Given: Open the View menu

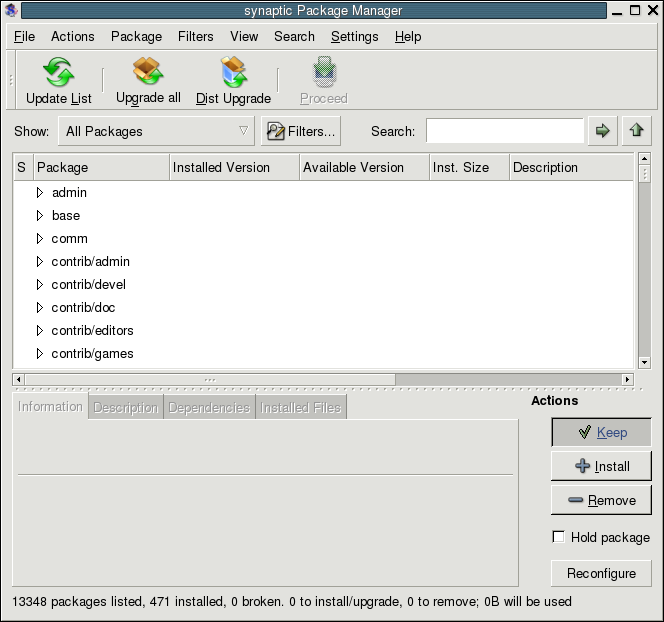Looking at the screenshot, I should point(244,37).
